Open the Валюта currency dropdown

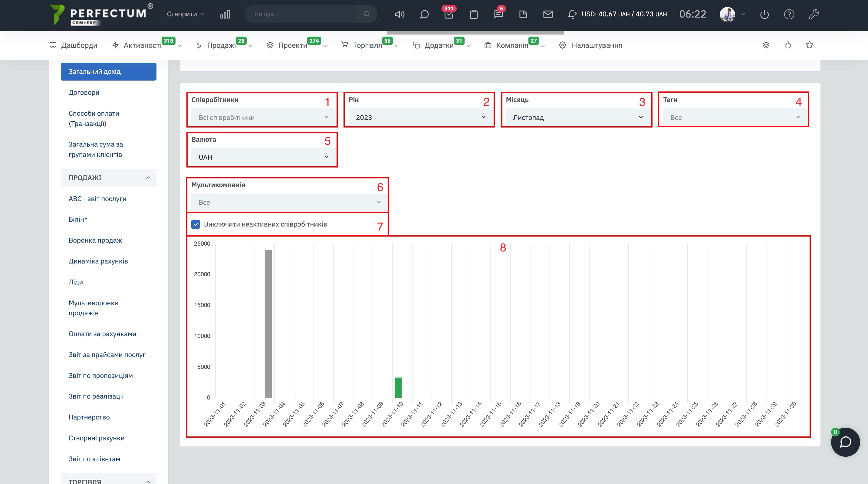[262, 157]
